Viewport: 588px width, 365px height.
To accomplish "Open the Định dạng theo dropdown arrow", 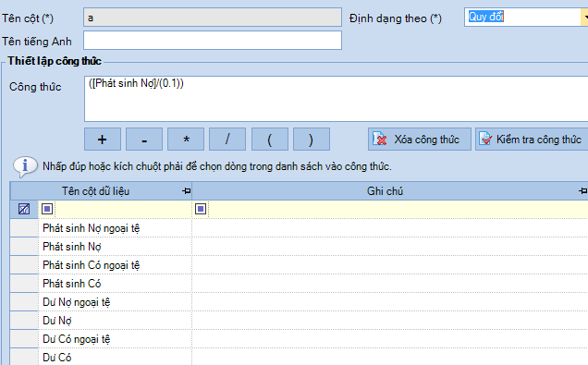I will (x=584, y=18).
